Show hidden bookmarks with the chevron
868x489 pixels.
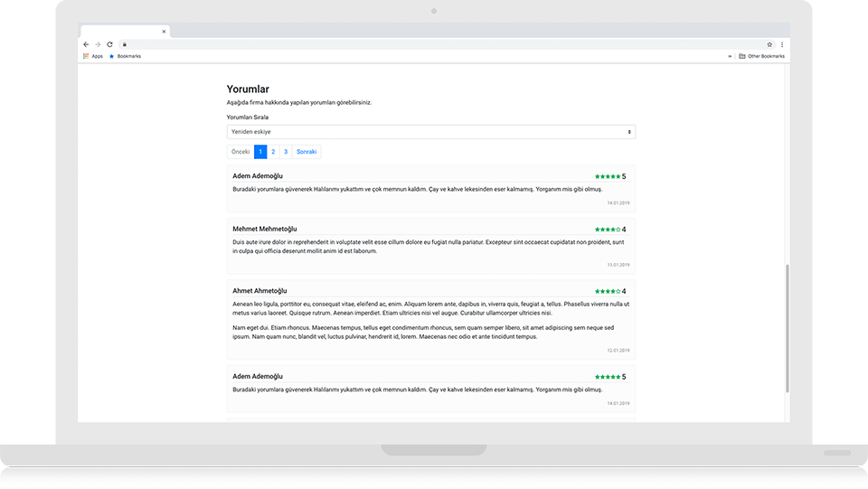730,56
